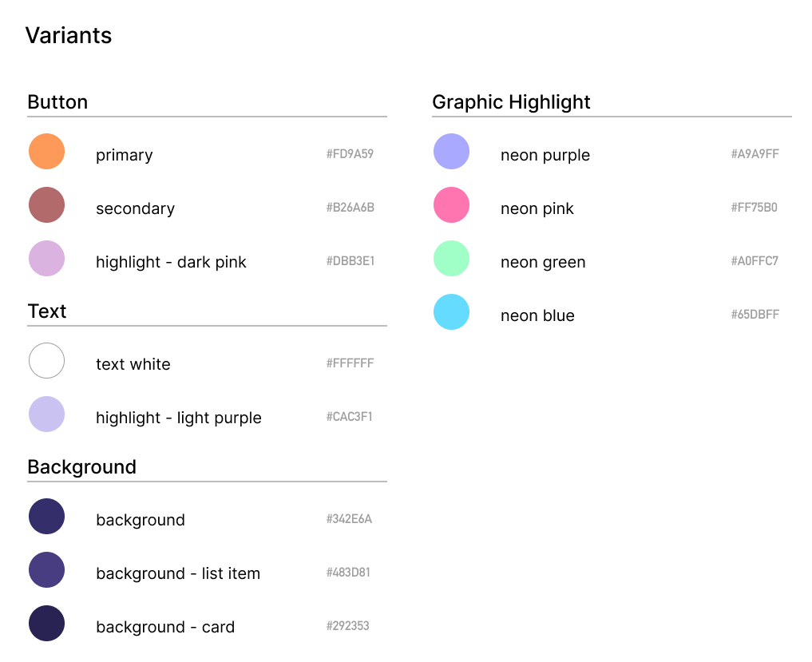812x662 pixels.
Task: Click the primary orange color swatch
Action: point(46,152)
